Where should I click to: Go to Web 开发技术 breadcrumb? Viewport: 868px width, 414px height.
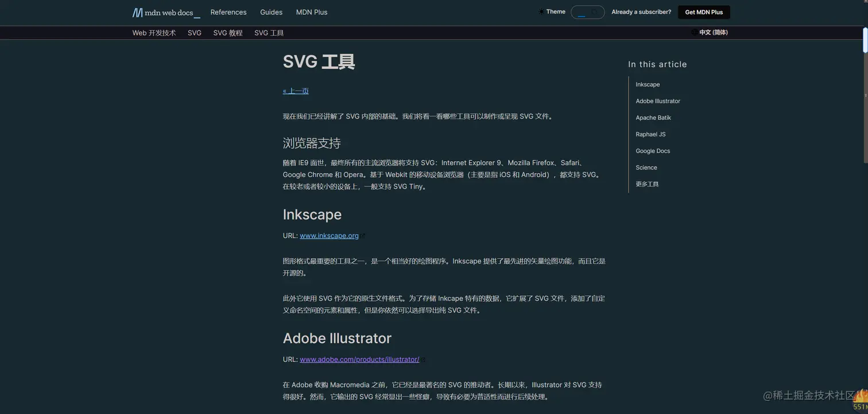[x=154, y=33]
